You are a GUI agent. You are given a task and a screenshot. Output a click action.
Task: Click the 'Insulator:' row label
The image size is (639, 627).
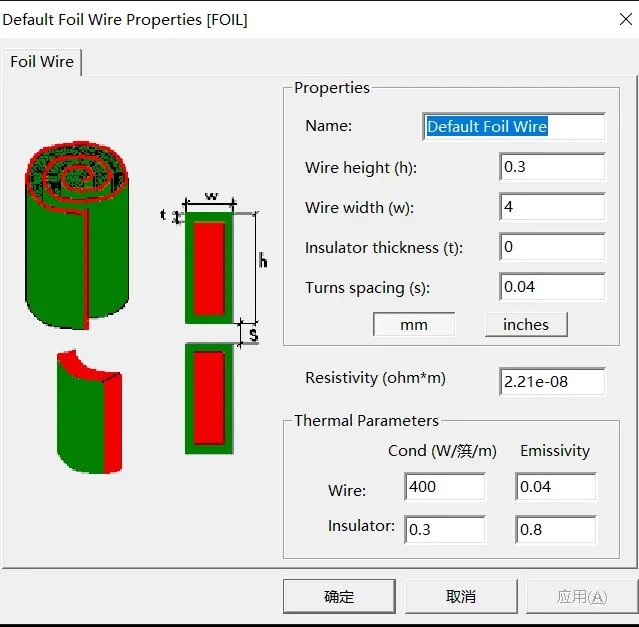coord(361,526)
